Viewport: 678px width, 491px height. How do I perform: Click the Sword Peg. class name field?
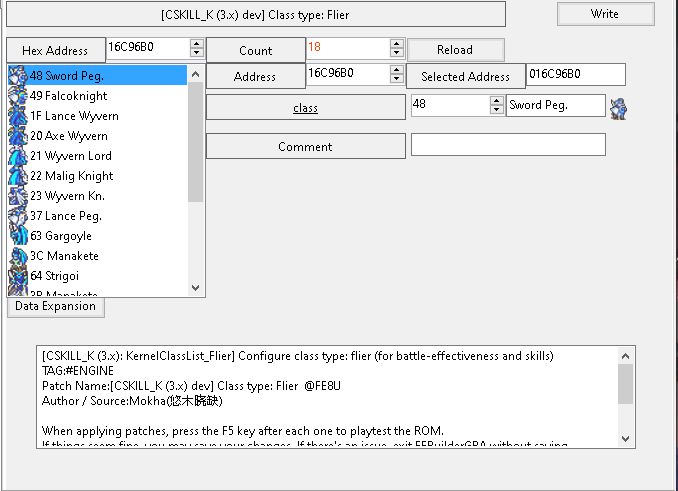[556, 105]
